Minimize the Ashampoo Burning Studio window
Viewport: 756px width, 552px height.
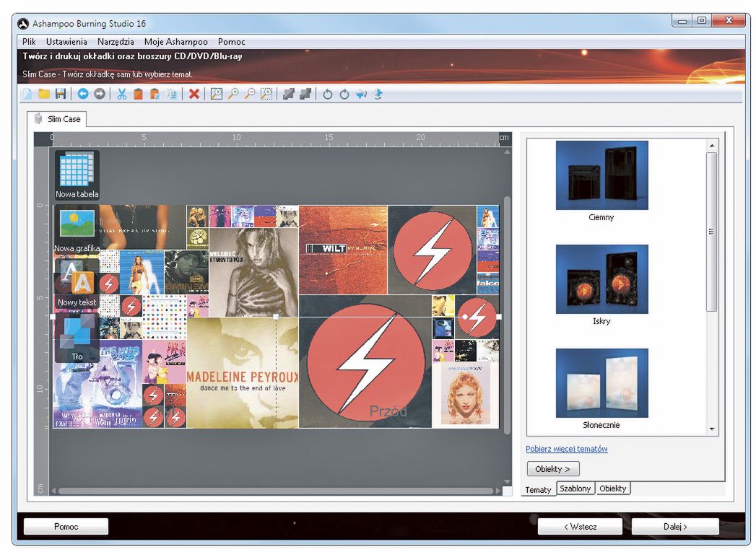[682, 21]
